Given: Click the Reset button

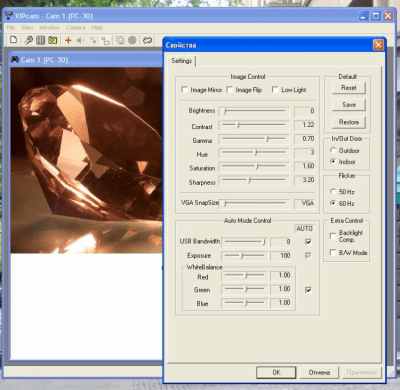Looking at the screenshot, I should (x=349, y=88).
